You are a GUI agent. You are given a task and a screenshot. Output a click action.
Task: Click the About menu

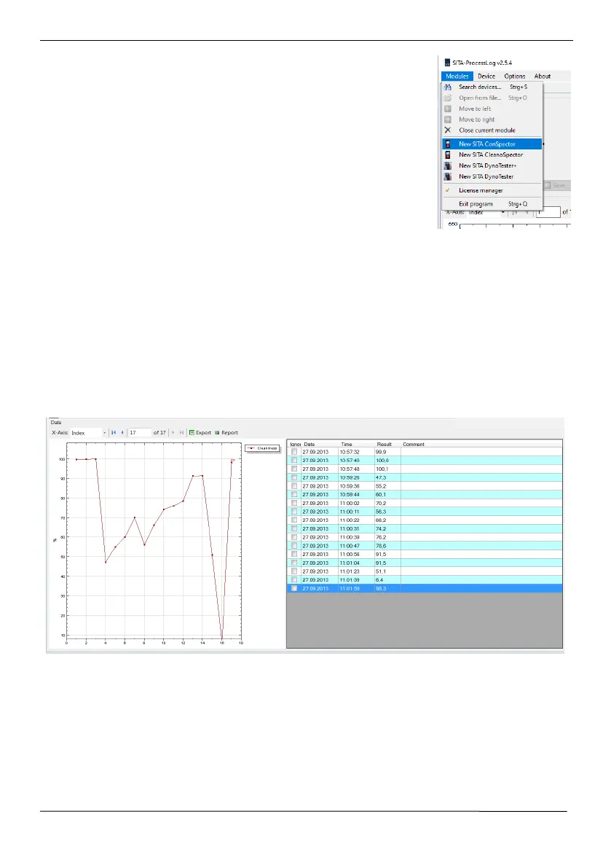pos(543,77)
